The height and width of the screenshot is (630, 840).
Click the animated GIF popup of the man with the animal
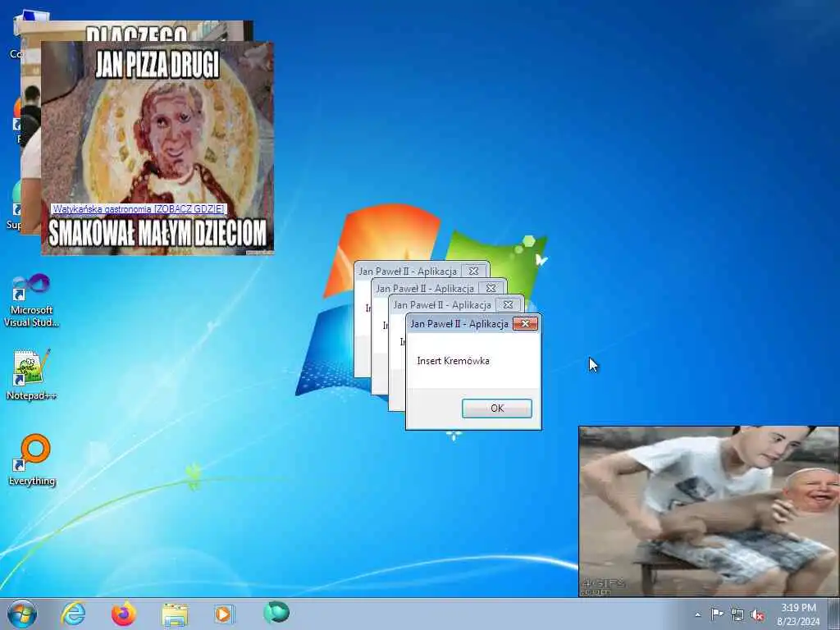708,511
